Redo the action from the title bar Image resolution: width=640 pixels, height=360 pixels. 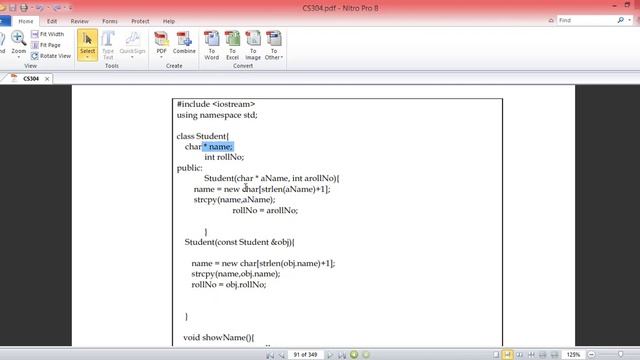(56, 8)
